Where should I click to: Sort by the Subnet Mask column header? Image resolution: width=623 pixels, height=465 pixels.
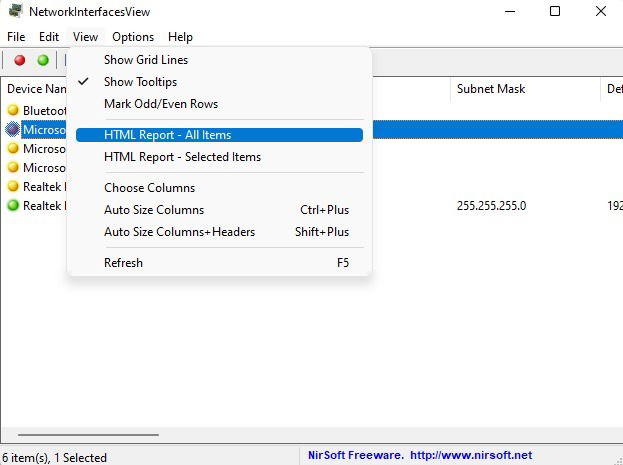coord(491,89)
